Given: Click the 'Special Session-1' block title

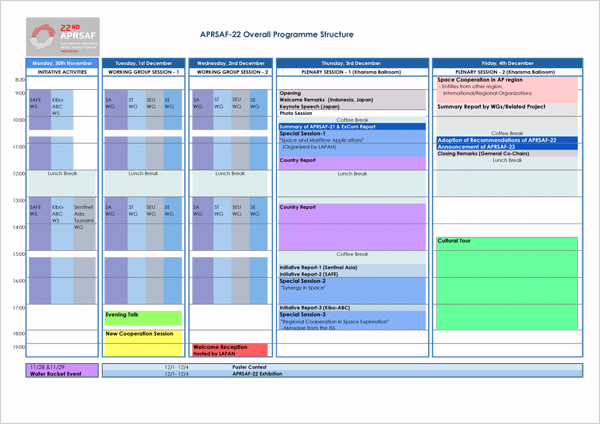Looking at the screenshot, I should click(302, 134).
